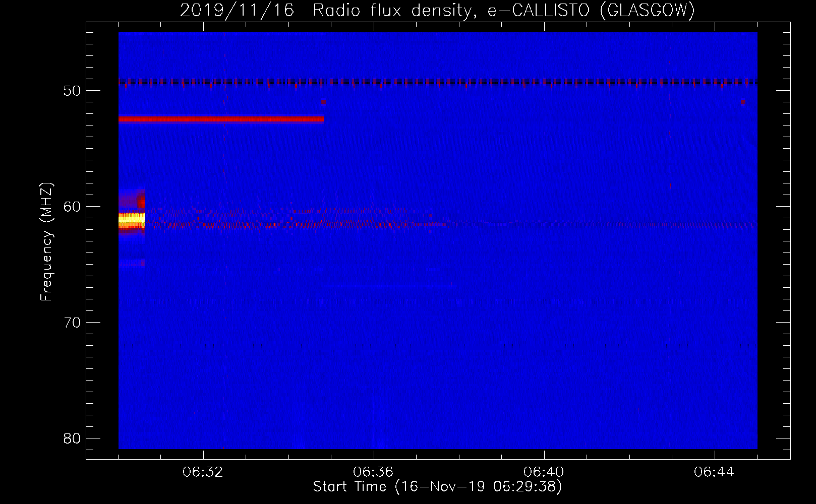
Task: Click the red horizontal band near 52.5 MHz
Action: point(221,119)
